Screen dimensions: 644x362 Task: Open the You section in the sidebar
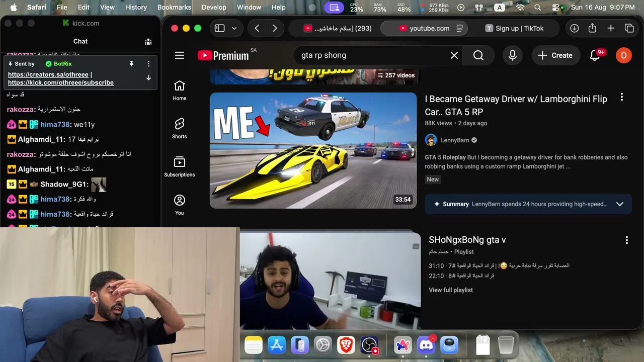click(x=180, y=205)
